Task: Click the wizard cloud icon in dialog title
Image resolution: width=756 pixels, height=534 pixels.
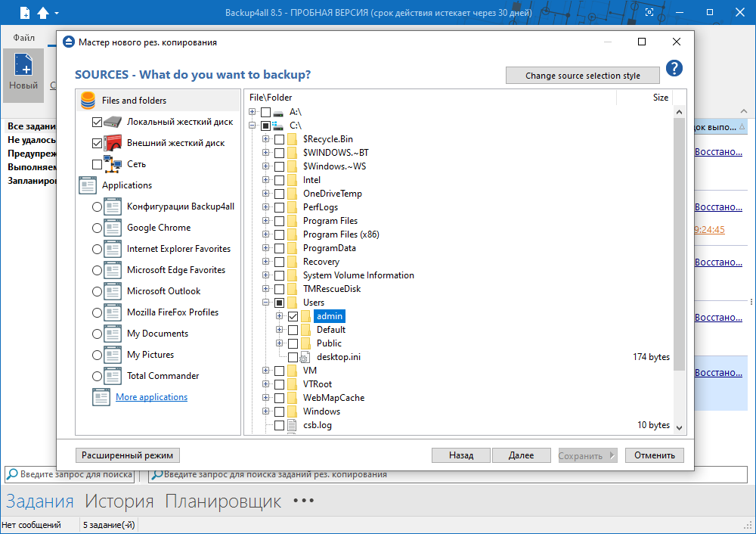Action: tap(70, 42)
